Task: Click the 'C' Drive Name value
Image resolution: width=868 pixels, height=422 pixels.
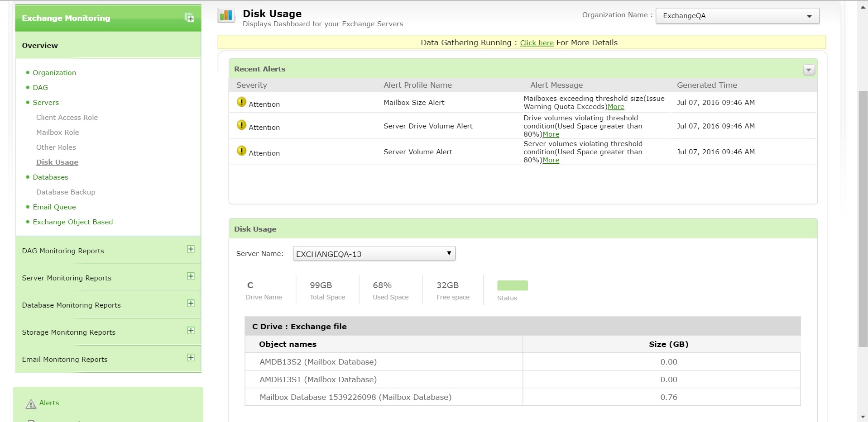Action: coord(250,285)
